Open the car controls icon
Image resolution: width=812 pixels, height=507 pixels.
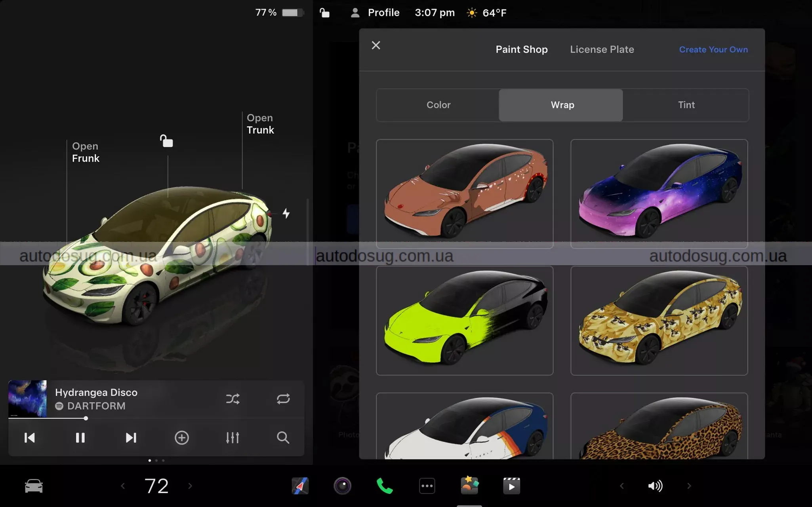coord(34,486)
